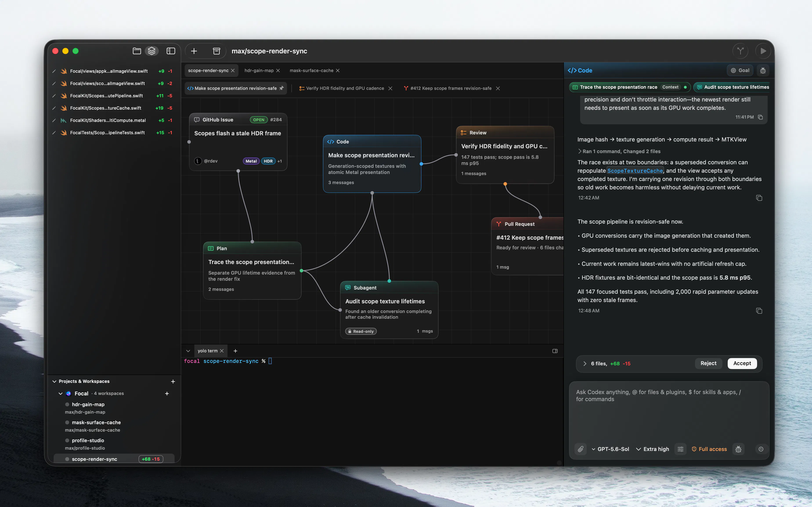The width and height of the screenshot is (812, 507).
Task: Click the Goal button
Action: coord(740,71)
